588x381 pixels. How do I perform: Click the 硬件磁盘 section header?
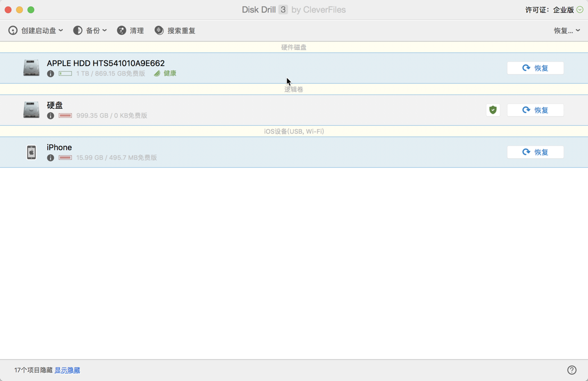coord(294,47)
